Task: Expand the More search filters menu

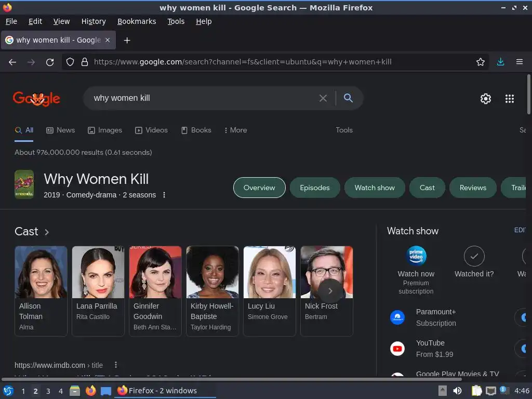Action: tap(236, 130)
